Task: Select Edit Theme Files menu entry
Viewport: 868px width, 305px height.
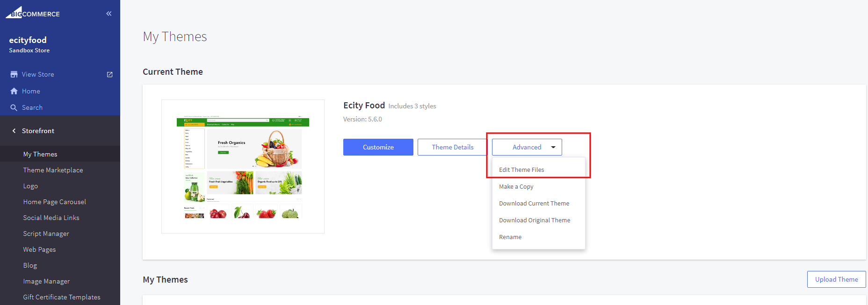Action: click(521, 170)
